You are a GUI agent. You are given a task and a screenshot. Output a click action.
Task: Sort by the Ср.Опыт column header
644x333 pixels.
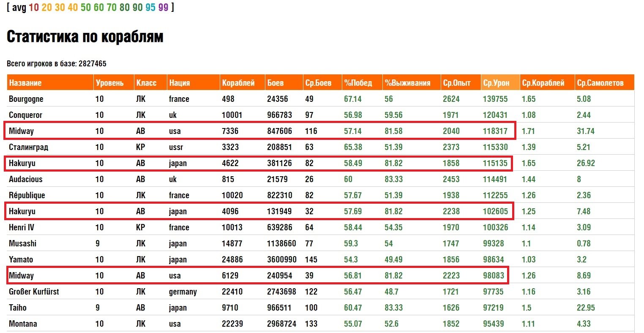coord(456,83)
